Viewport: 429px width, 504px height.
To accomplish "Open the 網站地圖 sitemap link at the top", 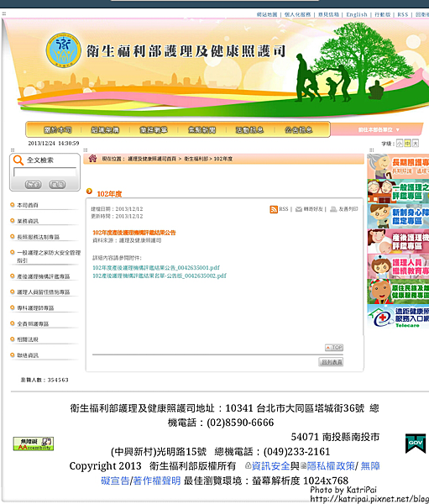I will (x=267, y=14).
